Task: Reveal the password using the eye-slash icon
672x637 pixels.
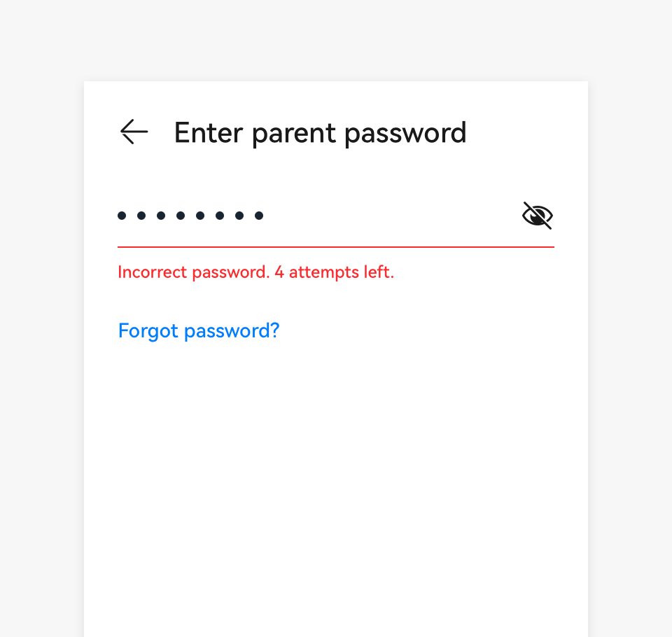Action: (538, 216)
